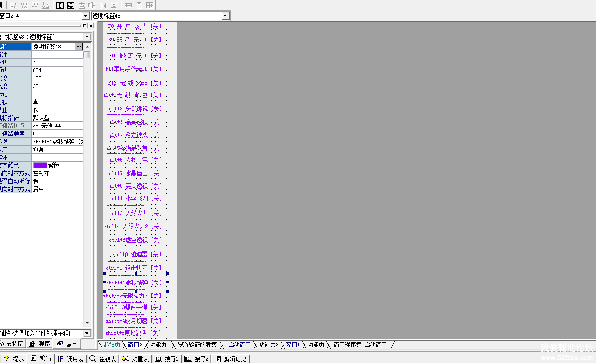Click the align left edges toolbar icon
The width and height of the screenshot is (596, 364).
pyautogui.click(x=13, y=6)
